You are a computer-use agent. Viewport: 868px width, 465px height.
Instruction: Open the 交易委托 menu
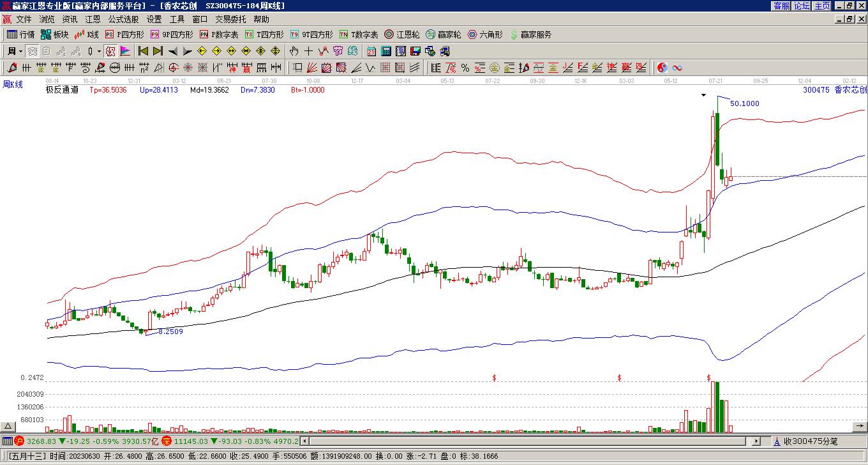click(230, 20)
